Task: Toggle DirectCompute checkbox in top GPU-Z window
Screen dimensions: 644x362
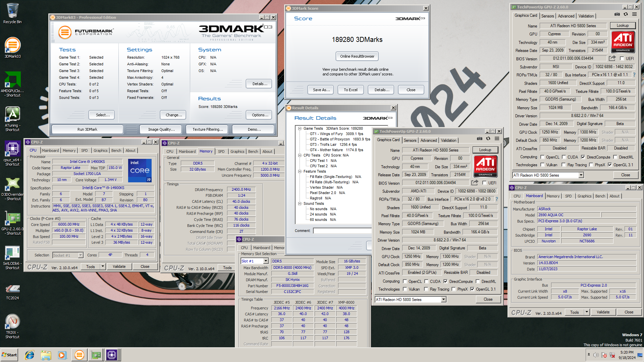Action: (583, 157)
